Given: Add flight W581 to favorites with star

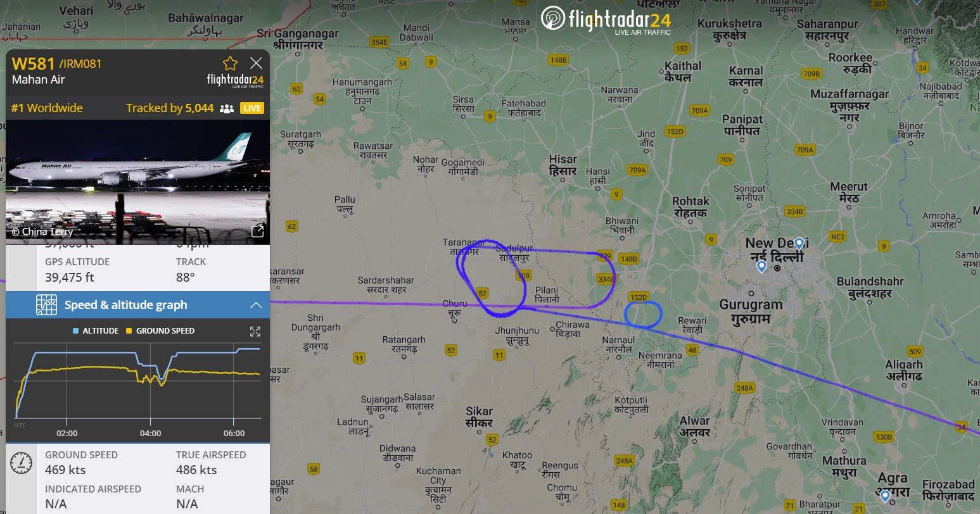Looking at the screenshot, I should (x=230, y=63).
